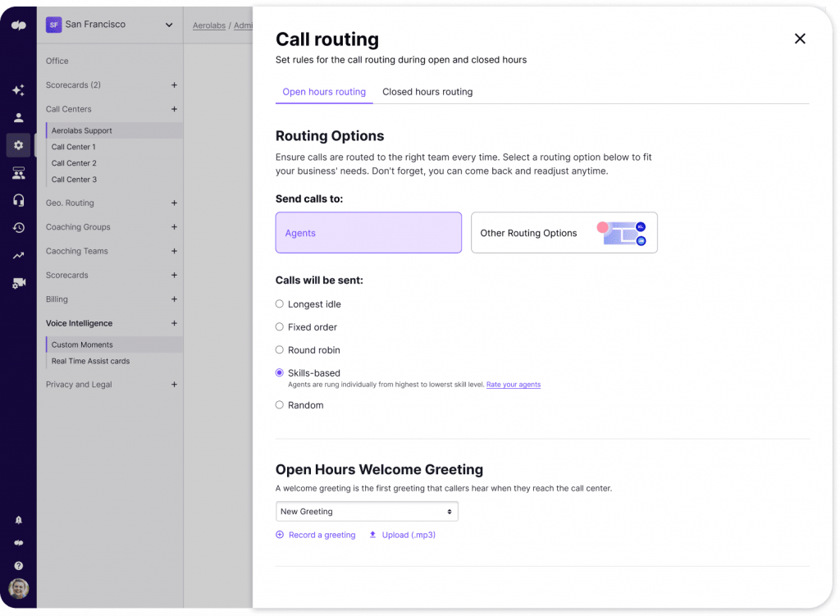This screenshot has width=840, height=616.
Task: Switch to Closed hours routing tab
Action: (x=427, y=92)
